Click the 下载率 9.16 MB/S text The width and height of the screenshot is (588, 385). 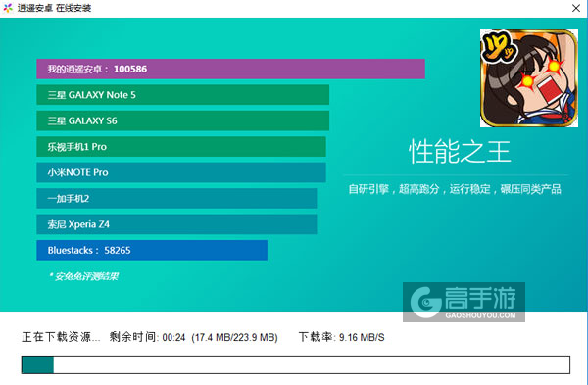[x=342, y=337]
